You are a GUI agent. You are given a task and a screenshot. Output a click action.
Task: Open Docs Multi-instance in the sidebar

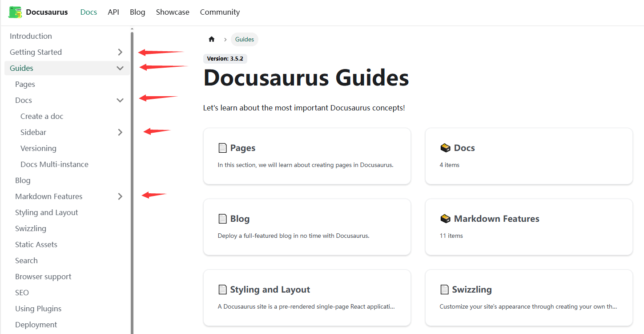[54, 164]
